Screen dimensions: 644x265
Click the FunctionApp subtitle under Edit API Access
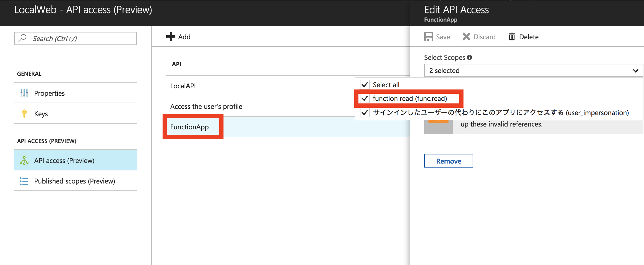click(441, 20)
